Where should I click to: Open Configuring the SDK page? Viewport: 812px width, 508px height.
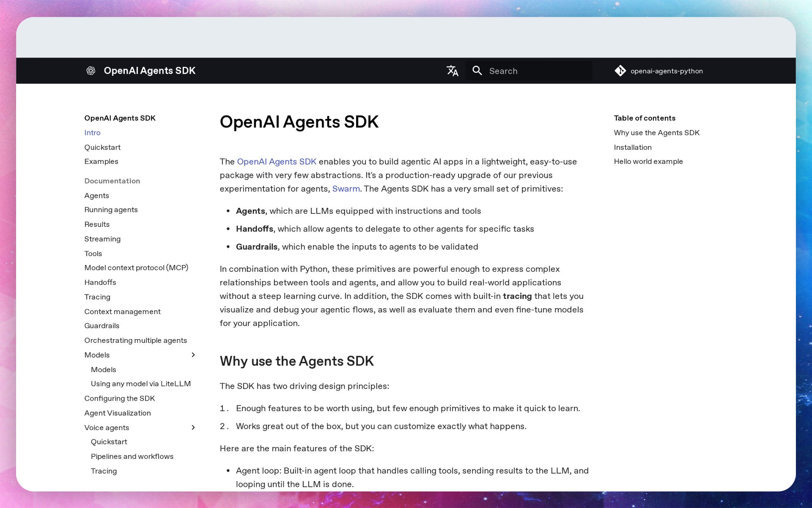click(x=120, y=398)
